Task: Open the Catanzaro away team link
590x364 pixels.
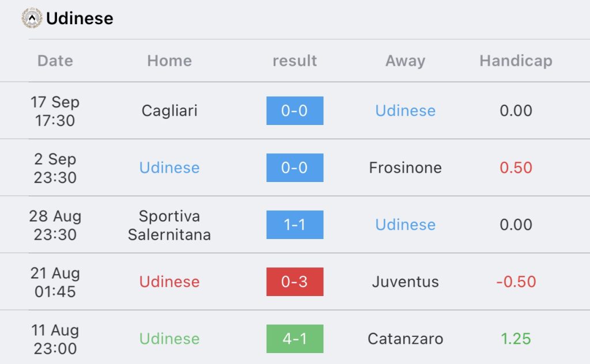Action: 405,339
